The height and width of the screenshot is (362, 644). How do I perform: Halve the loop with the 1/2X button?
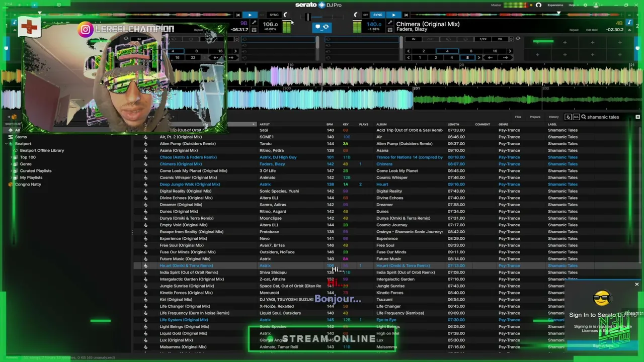click(483, 39)
